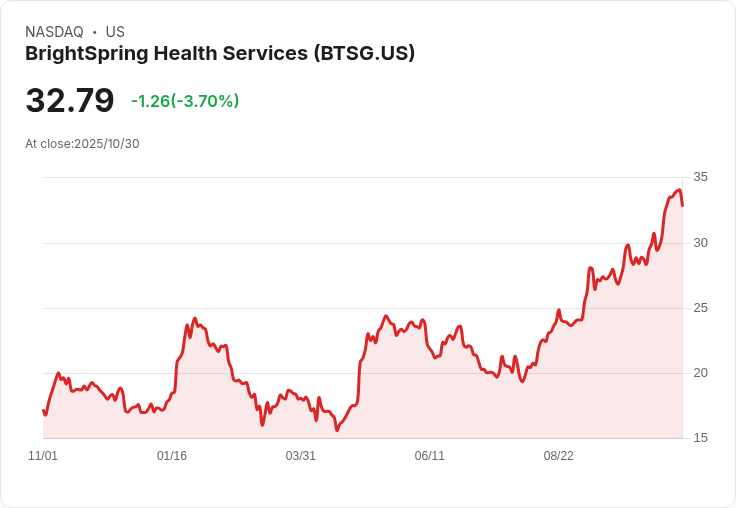Click the NASDAQ exchange label
736x508 pixels.
54,32
